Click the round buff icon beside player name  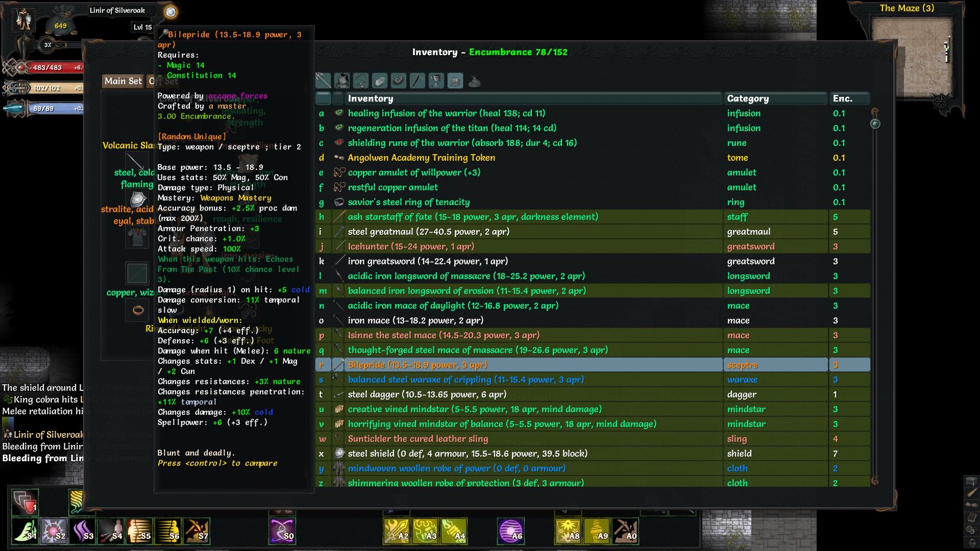[170, 12]
